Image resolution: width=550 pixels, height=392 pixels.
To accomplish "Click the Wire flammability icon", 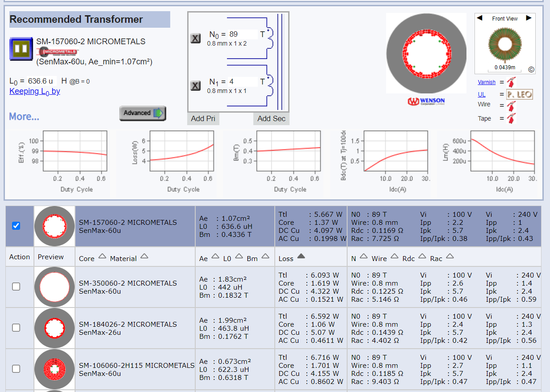I will [511, 106].
